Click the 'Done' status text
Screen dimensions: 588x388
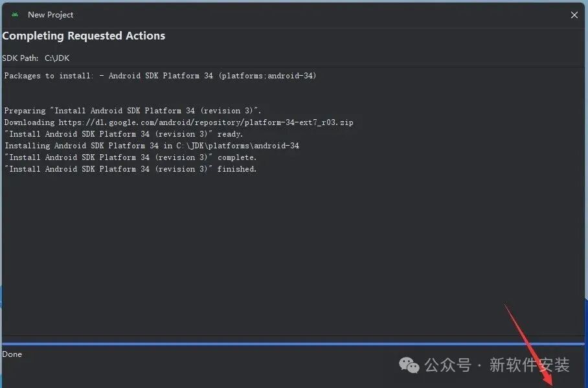pos(12,354)
